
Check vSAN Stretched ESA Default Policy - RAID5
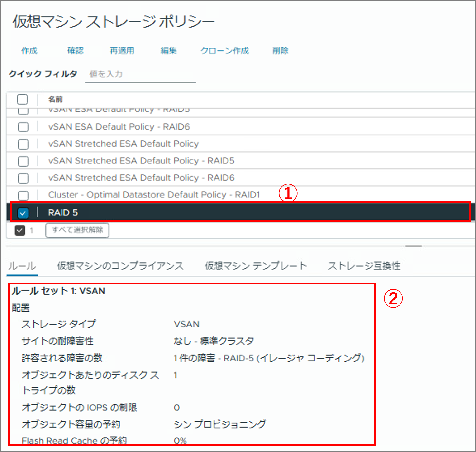pyautogui.click(x=23, y=161)
